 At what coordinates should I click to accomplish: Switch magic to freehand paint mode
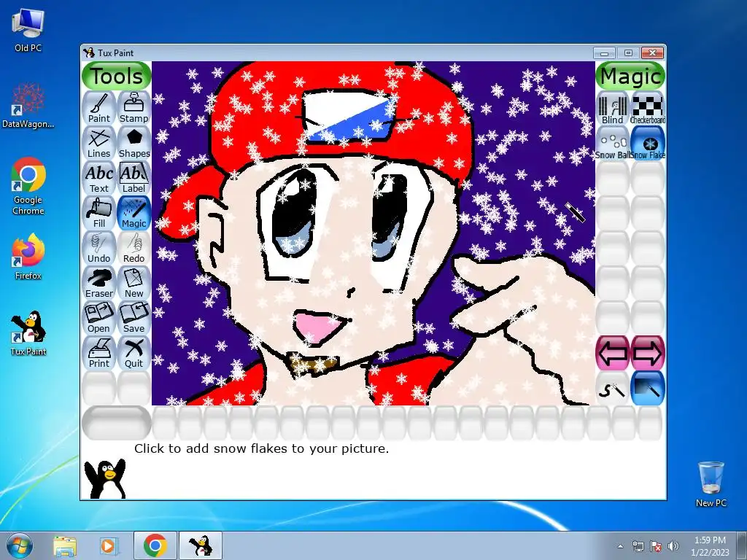[613, 389]
